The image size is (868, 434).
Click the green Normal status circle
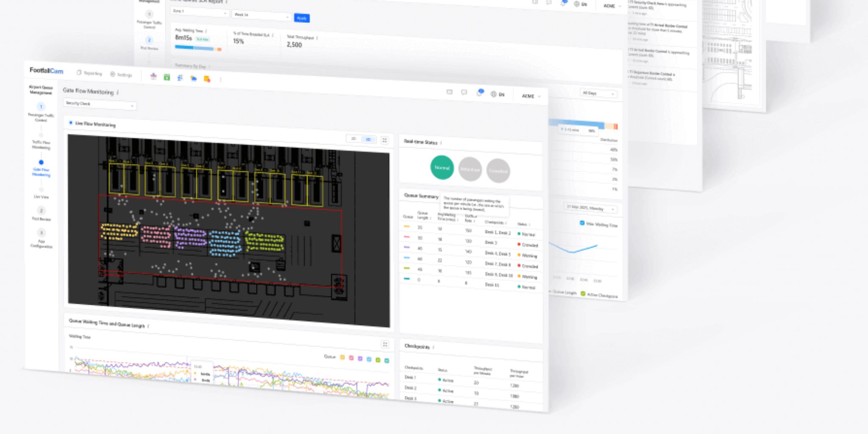[442, 167]
